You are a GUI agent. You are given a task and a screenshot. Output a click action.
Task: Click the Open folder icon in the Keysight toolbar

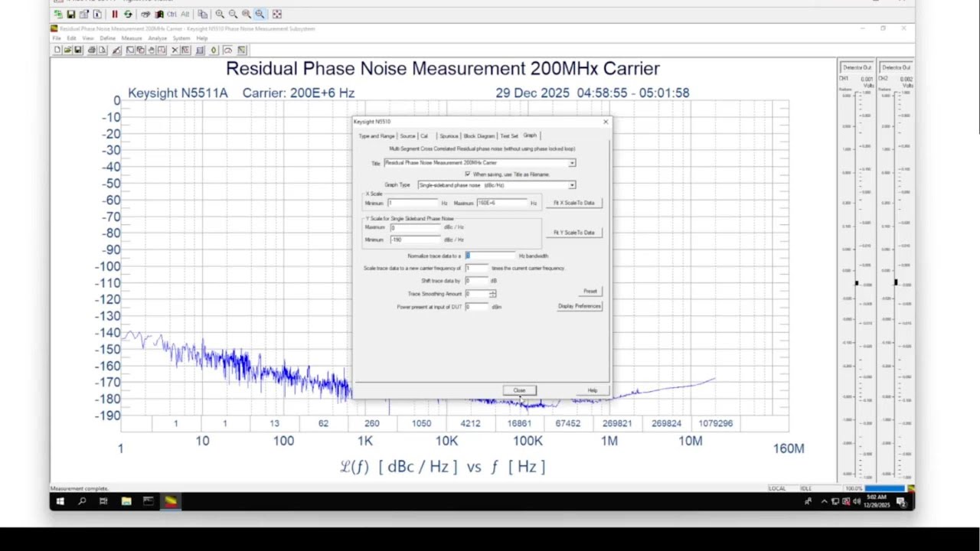tap(67, 50)
